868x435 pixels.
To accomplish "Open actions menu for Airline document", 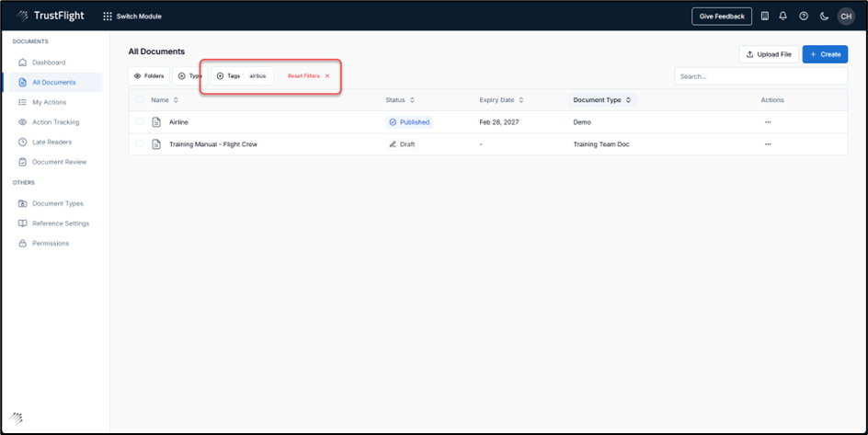I will coord(768,121).
